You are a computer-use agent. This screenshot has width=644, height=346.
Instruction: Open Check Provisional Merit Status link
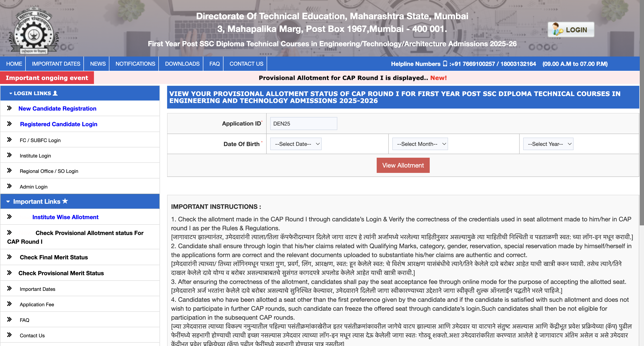pos(61,273)
